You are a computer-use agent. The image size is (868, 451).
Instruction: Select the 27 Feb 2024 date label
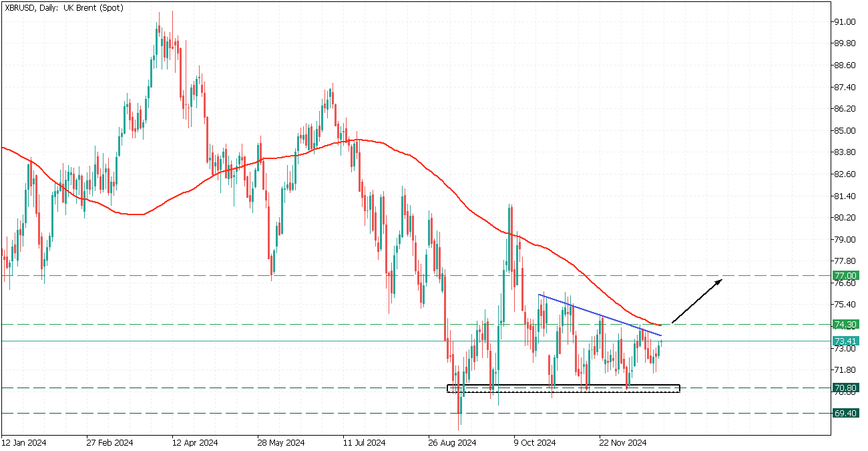(111, 443)
